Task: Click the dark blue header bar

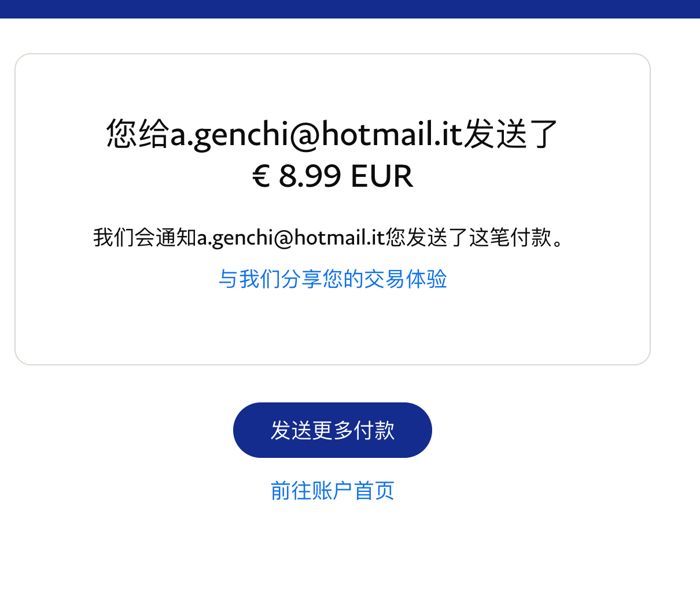Action: pos(350,9)
